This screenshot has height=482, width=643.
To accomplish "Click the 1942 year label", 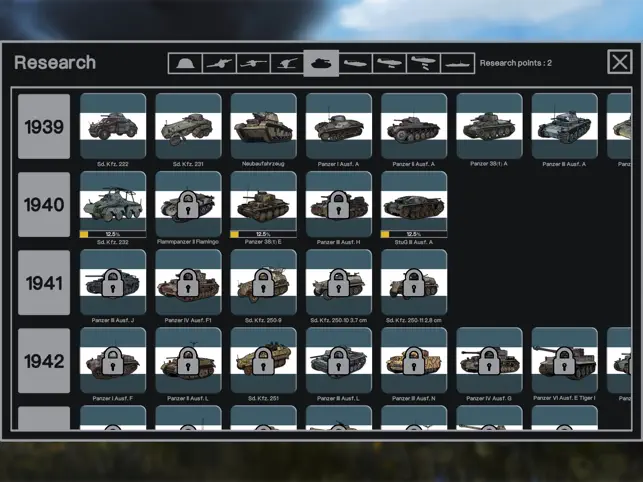I will click(44, 361).
